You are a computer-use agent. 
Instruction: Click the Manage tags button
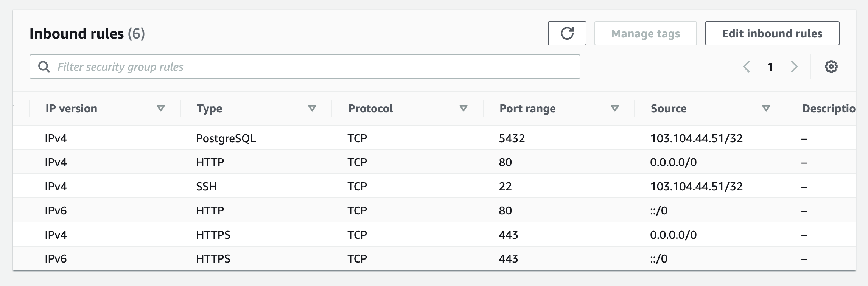tap(645, 33)
